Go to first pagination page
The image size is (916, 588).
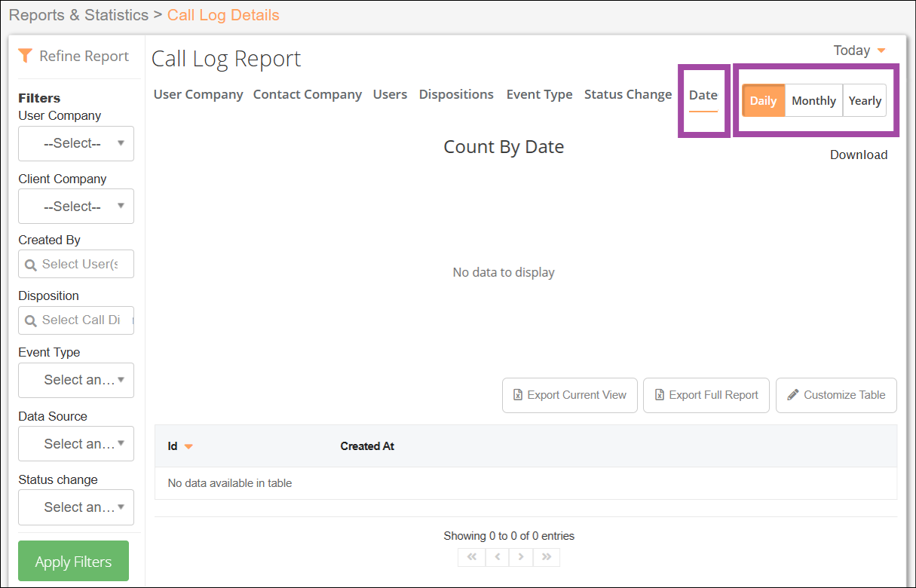point(472,557)
